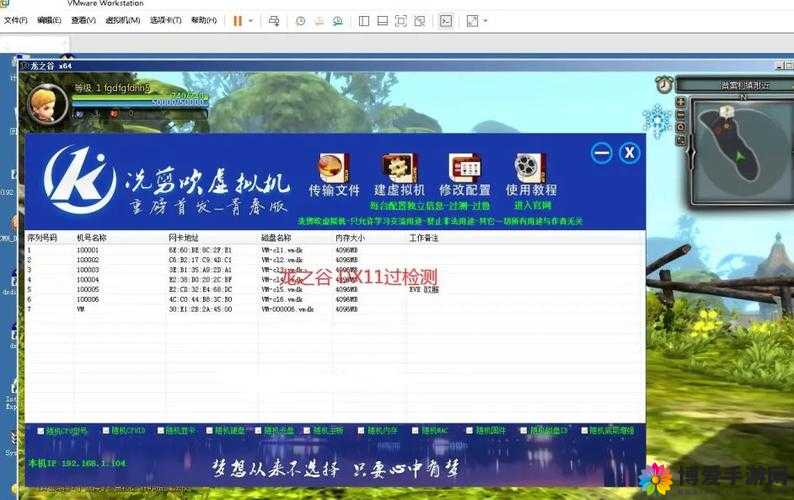Toggle the library sidebar view icon
Viewport: 794px width, 500px height.
[364, 21]
